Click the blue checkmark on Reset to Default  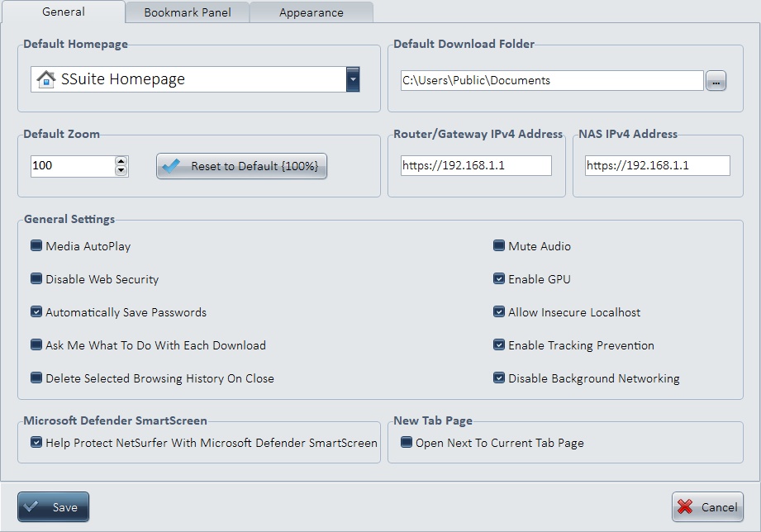point(171,166)
